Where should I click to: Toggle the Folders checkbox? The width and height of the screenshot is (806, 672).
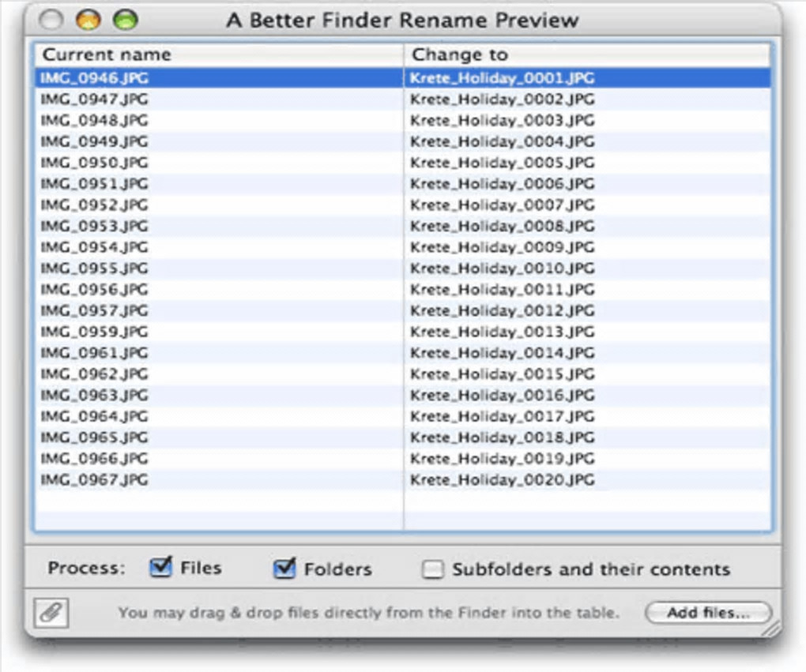pyautogui.click(x=284, y=569)
